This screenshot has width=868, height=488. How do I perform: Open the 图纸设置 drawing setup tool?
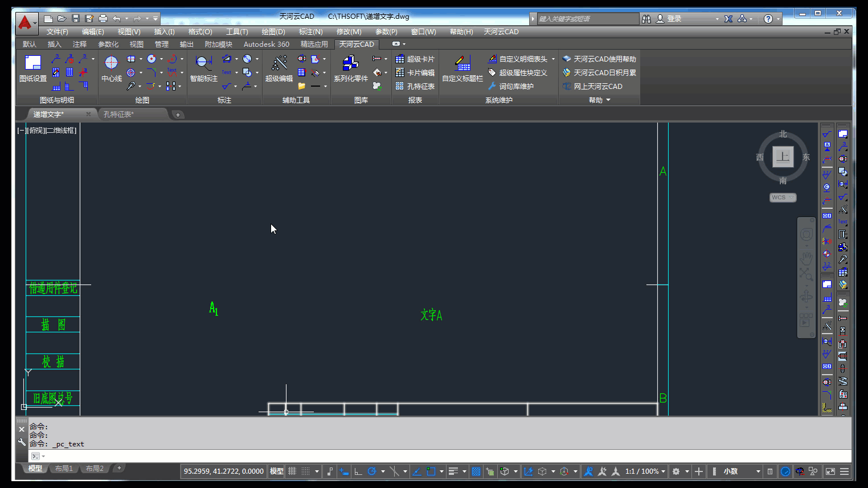33,67
